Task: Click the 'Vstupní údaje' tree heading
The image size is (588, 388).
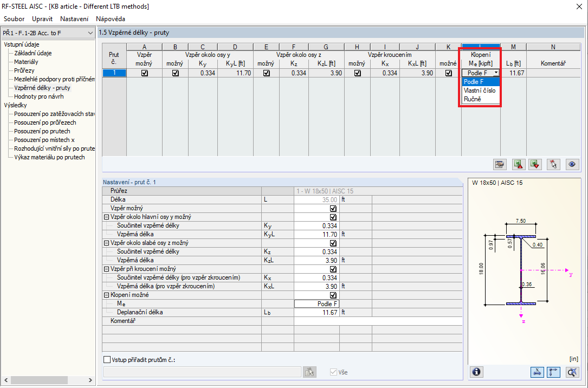Action: (22, 44)
